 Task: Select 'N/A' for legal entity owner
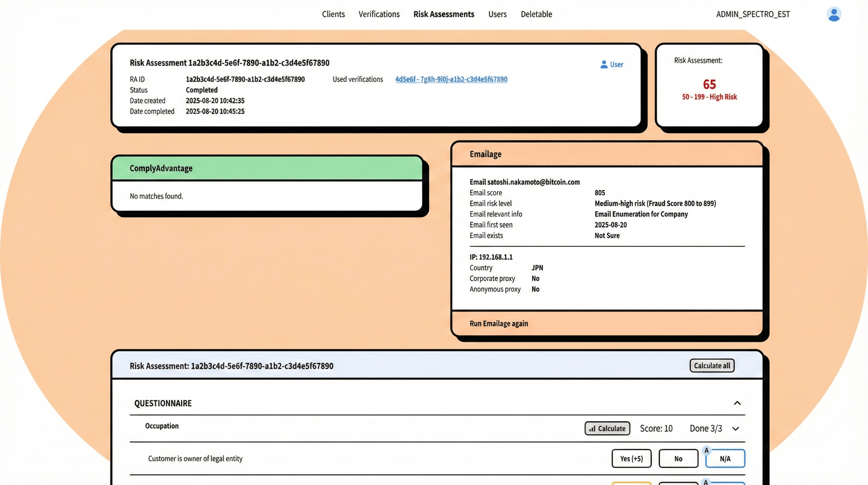[x=725, y=459]
